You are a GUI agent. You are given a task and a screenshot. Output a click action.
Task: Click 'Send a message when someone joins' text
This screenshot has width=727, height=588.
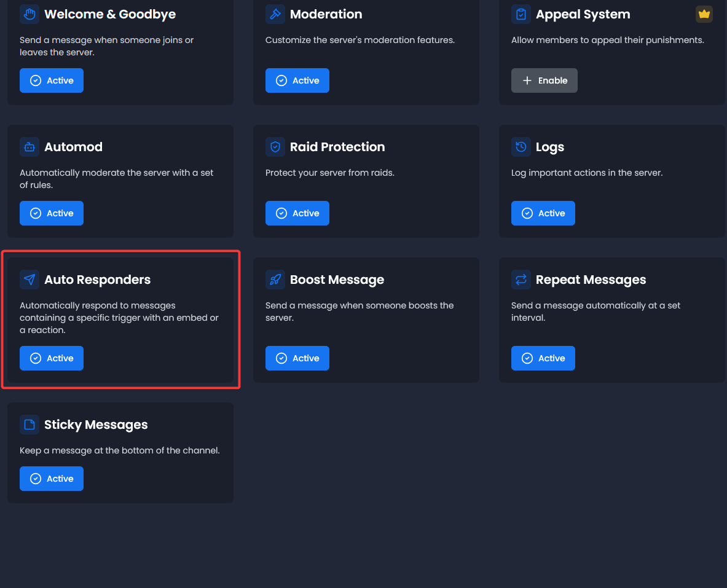(107, 46)
